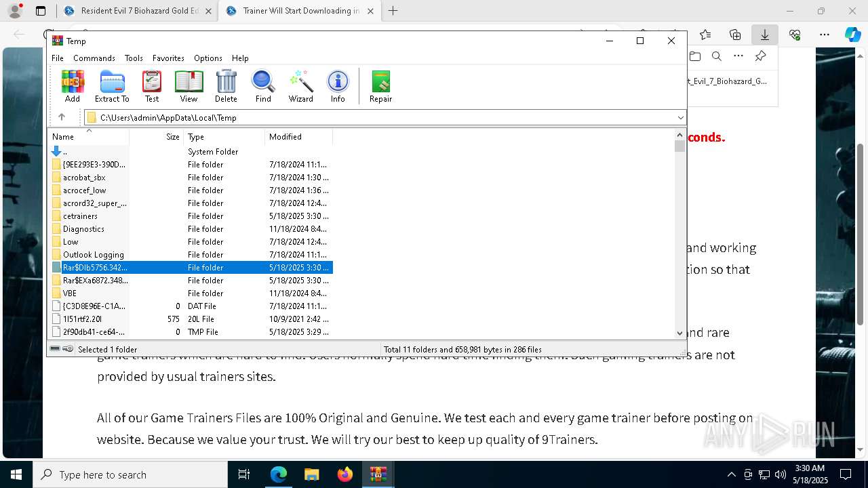868x488 pixels.
Task: Select the acrord32_super_... folder
Action: pos(191,203)
